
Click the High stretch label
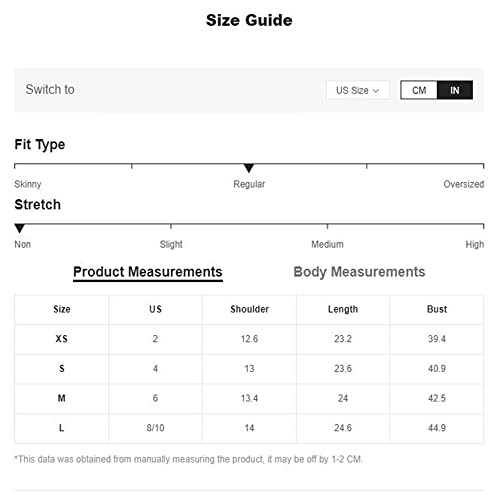475,244
